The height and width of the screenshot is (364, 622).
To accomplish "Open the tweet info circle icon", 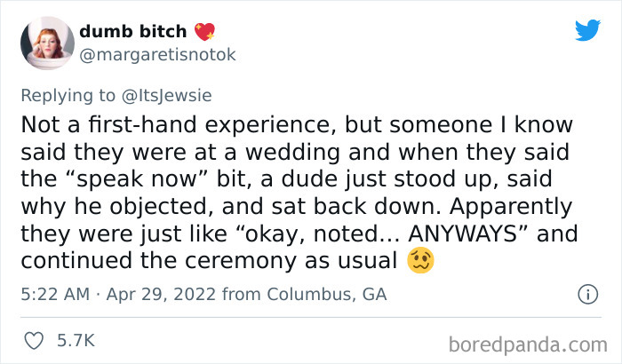I will pyautogui.click(x=587, y=294).
